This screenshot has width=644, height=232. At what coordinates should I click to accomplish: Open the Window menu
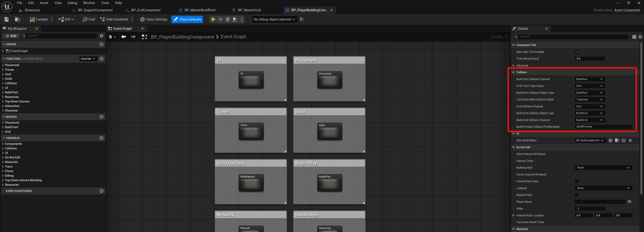(89, 3)
